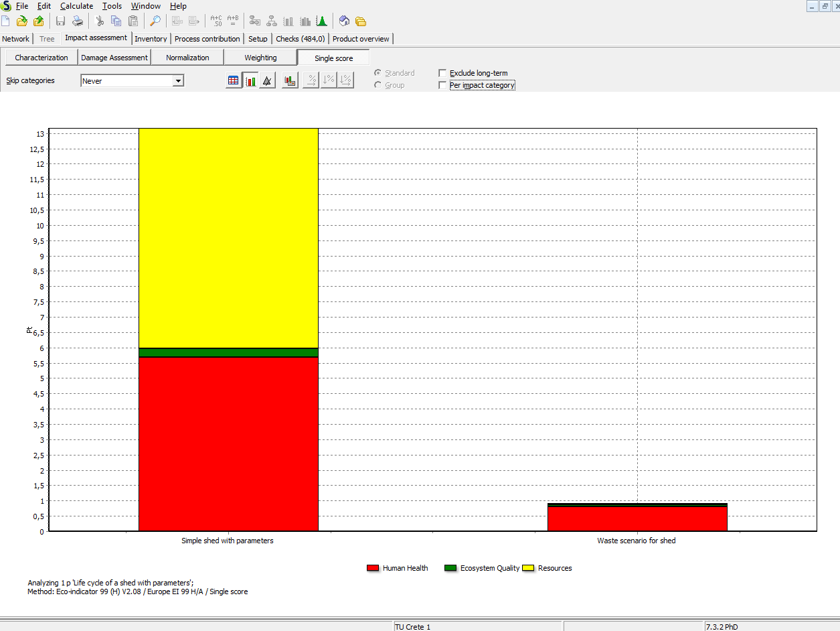Click the green uncertainty distribution icon
This screenshot has width=840, height=631.
(322, 21)
